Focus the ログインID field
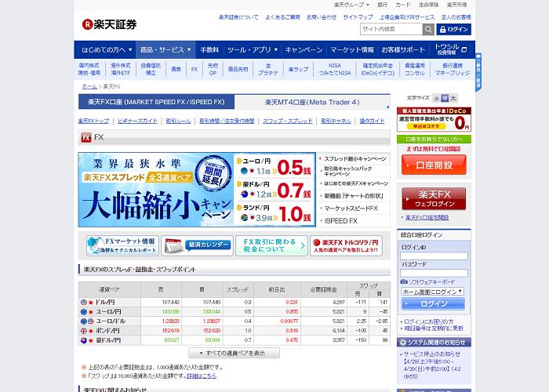This screenshot has width=549, height=392. 434,256
